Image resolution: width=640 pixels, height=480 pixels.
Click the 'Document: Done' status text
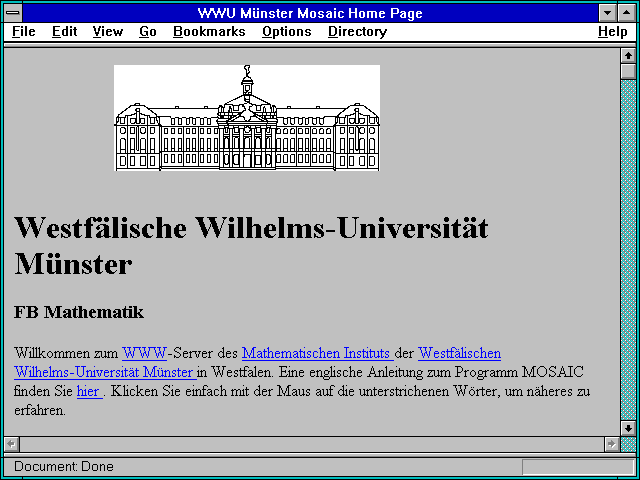click(x=64, y=466)
